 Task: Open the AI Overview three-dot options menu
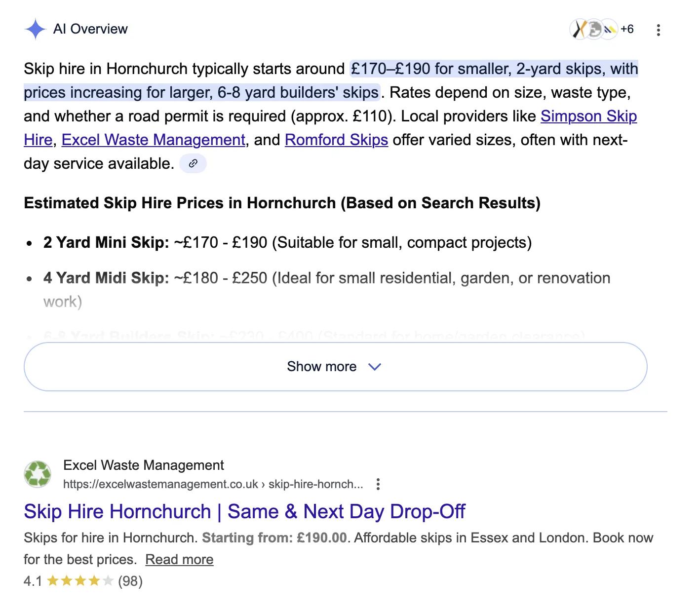[659, 30]
